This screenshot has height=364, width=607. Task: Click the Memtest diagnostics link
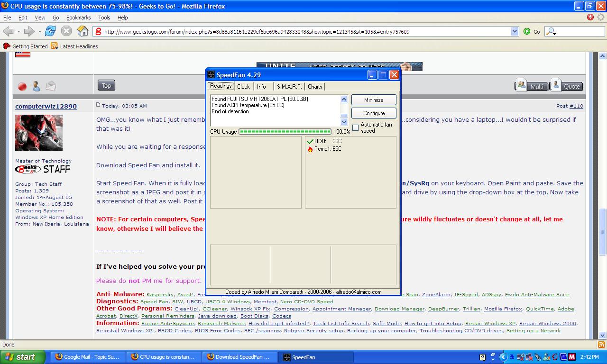[x=265, y=302]
